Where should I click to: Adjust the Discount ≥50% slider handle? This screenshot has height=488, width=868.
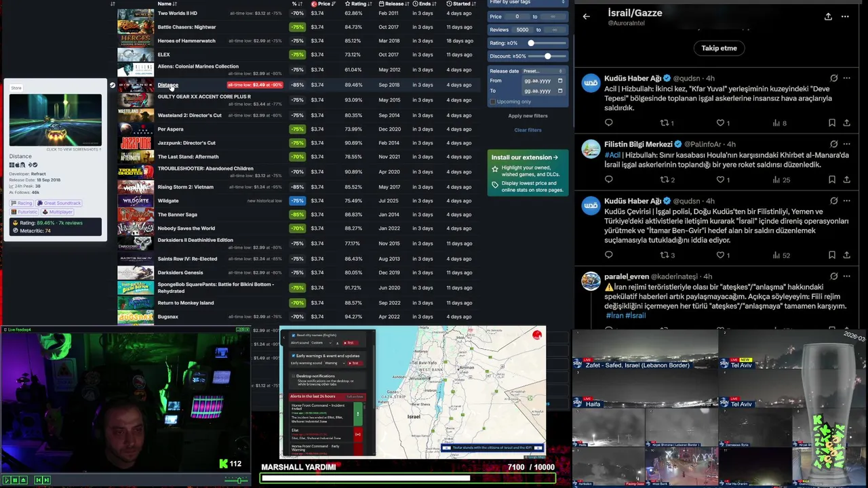click(x=547, y=56)
